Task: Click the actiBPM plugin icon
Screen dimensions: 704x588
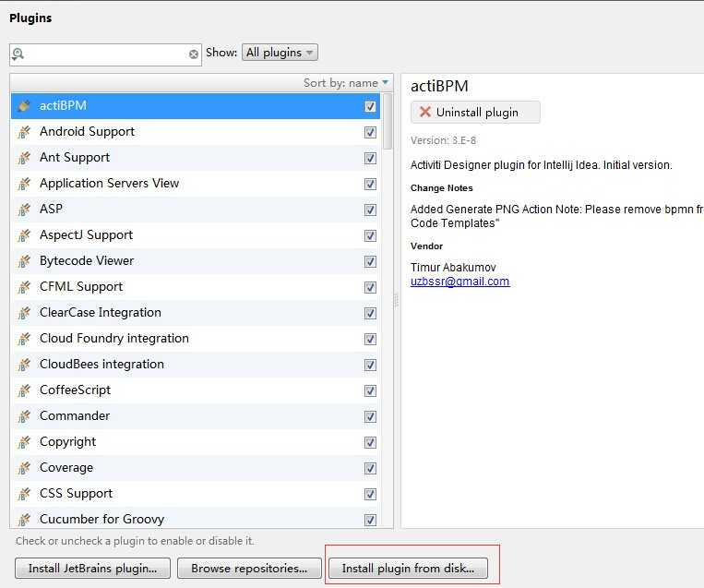Action: coord(24,106)
